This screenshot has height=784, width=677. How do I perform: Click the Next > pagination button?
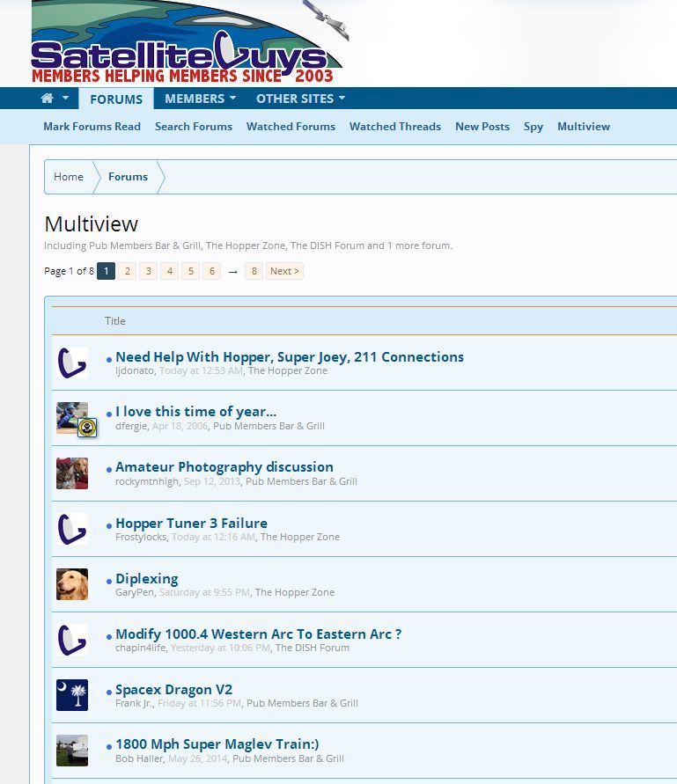coord(284,271)
